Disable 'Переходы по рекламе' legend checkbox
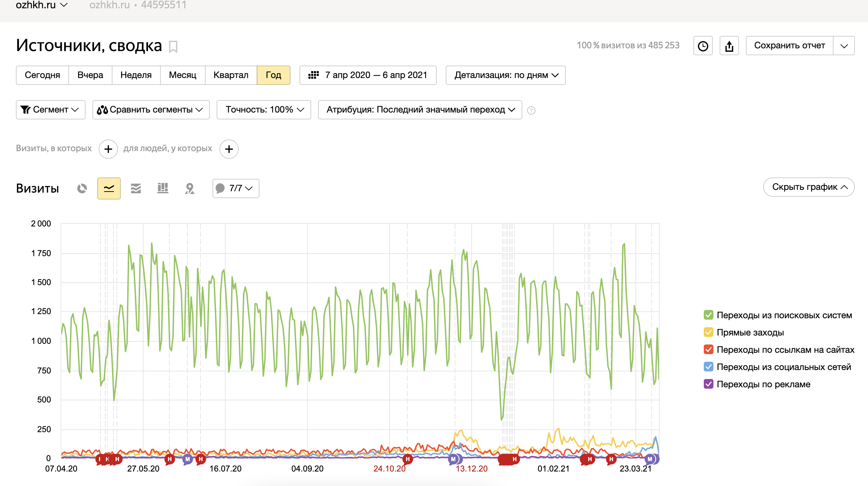This screenshot has width=868, height=486. pyautogui.click(x=708, y=384)
